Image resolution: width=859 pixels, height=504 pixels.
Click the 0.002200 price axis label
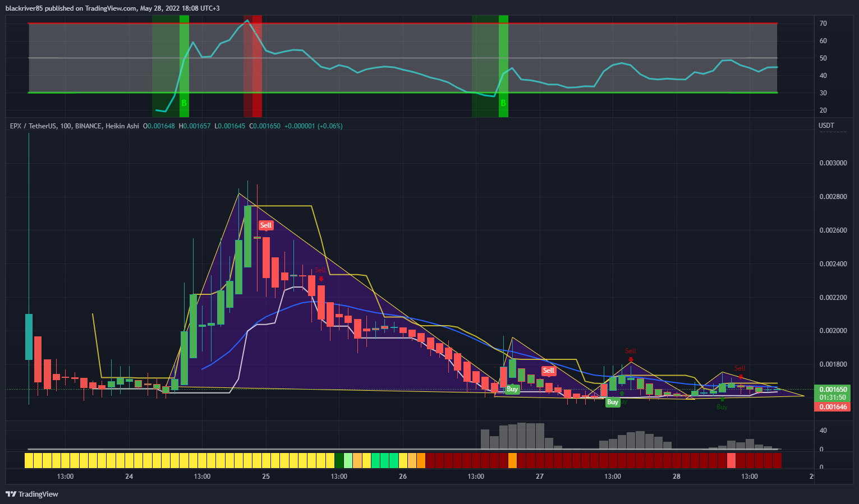[x=833, y=298]
